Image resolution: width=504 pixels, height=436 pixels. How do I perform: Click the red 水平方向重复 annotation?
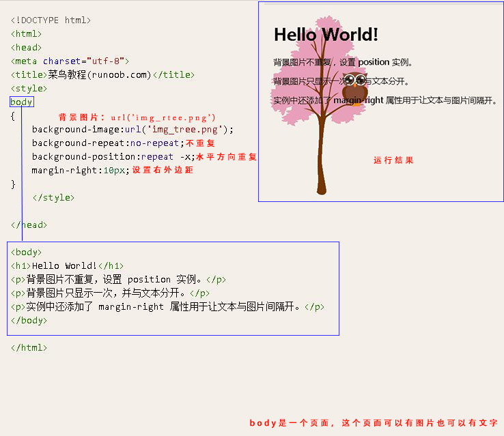coord(226,157)
